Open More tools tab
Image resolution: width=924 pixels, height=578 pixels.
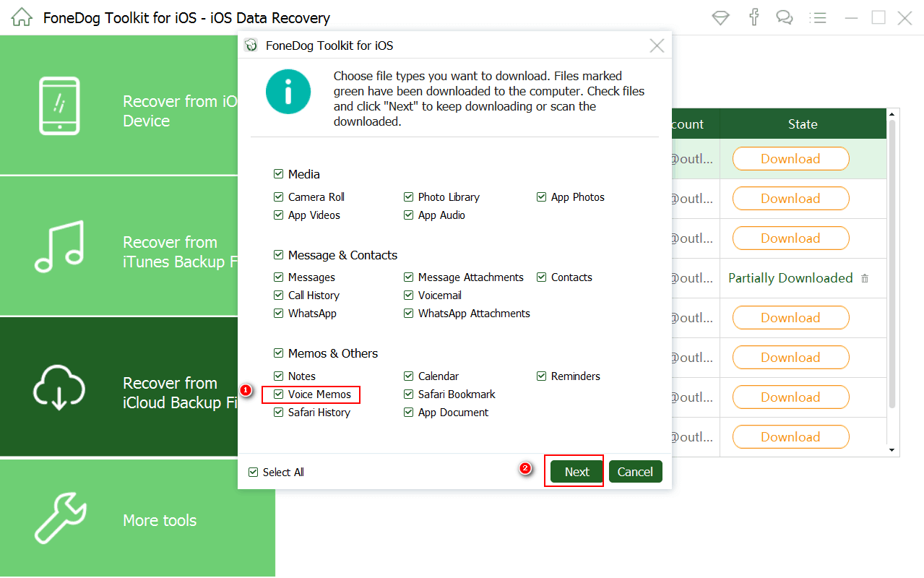(137, 518)
